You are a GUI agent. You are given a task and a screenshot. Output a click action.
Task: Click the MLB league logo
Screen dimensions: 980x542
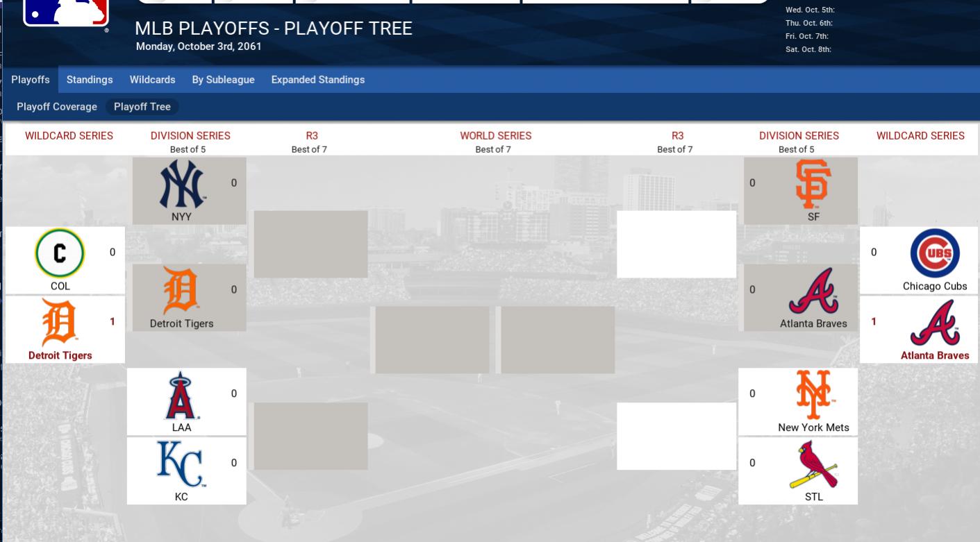(66, 12)
